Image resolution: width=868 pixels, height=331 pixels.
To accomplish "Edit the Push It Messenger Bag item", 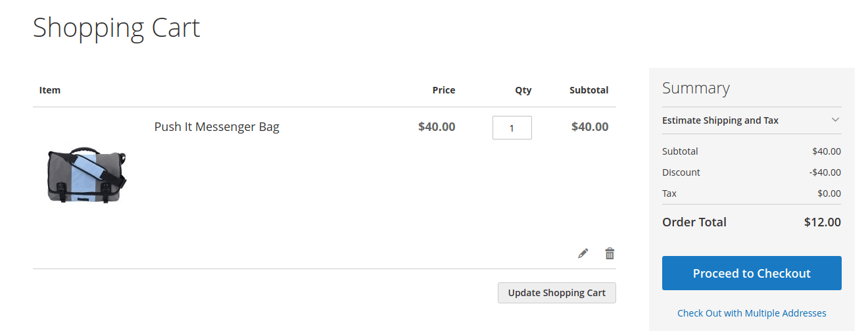I will pos(583,253).
